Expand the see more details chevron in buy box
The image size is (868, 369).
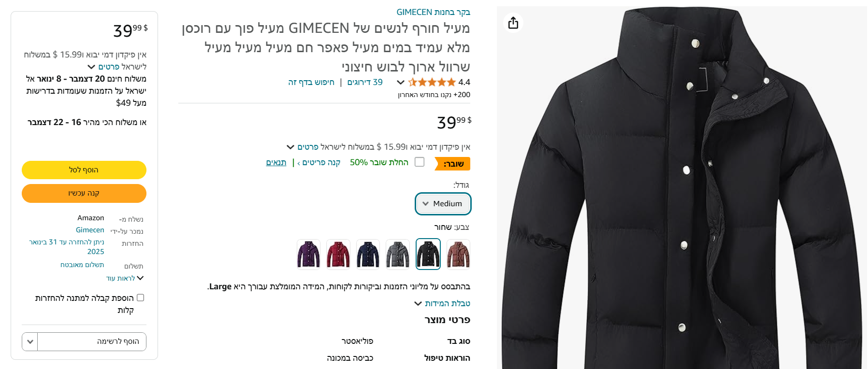[x=125, y=278]
